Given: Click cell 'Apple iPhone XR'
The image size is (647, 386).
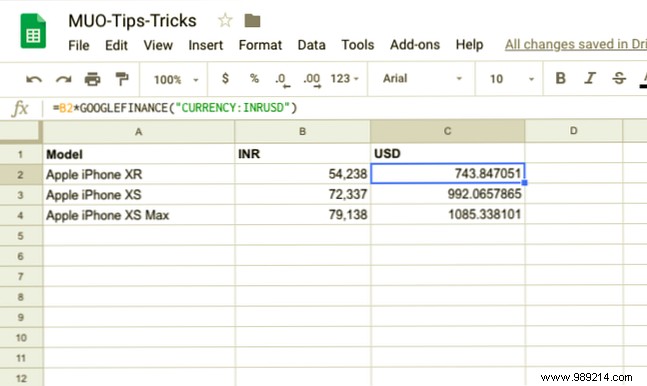Looking at the screenshot, I should coord(139,174).
